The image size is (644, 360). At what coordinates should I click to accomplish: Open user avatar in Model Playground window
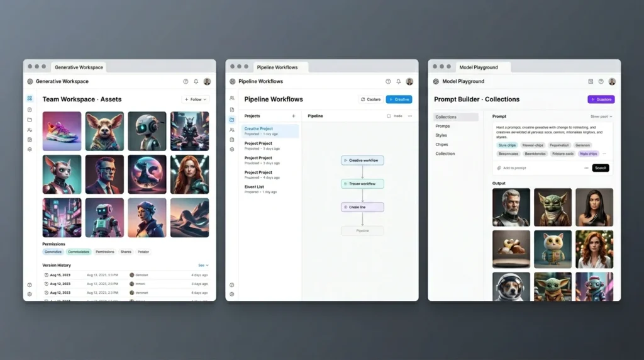tap(612, 81)
